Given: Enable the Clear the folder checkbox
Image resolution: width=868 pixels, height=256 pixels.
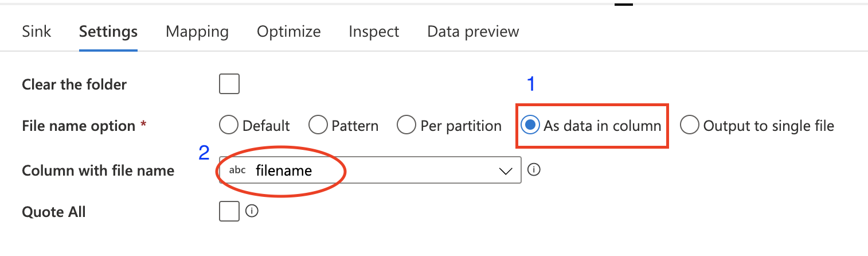Looking at the screenshot, I should coord(229,84).
